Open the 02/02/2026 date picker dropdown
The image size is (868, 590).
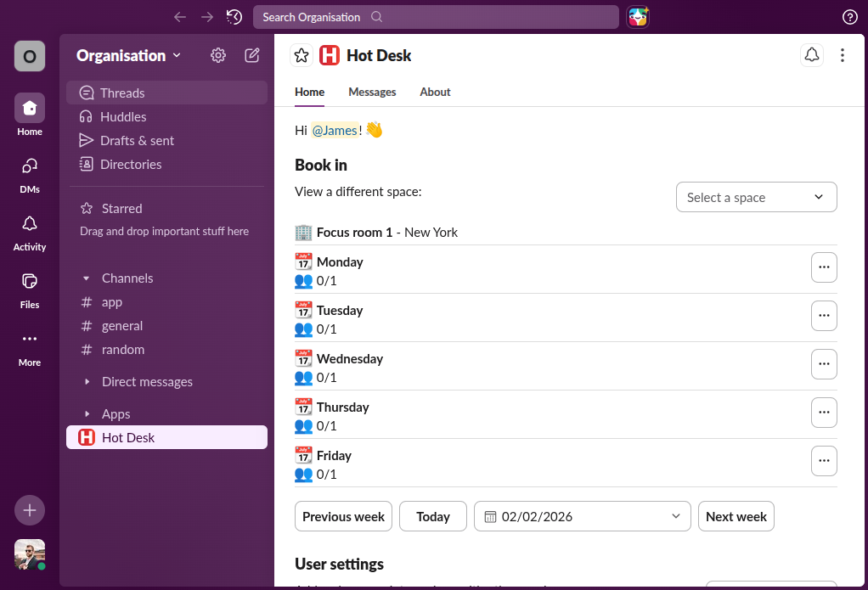tap(582, 516)
